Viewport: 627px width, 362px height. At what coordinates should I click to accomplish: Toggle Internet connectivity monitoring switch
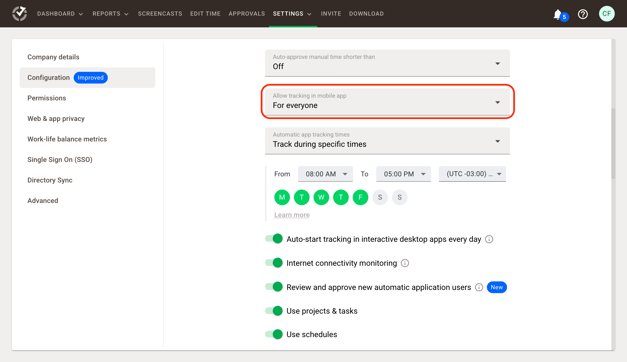pos(274,263)
